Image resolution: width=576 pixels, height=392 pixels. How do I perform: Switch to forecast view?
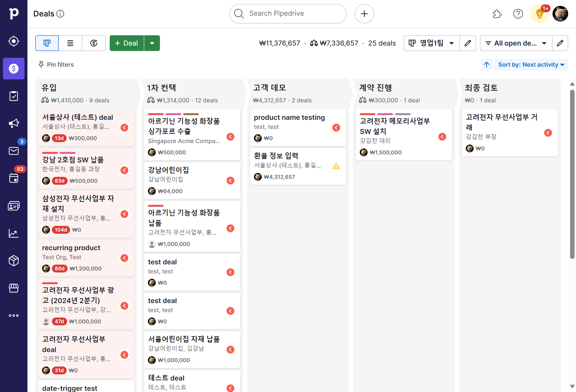tap(94, 43)
